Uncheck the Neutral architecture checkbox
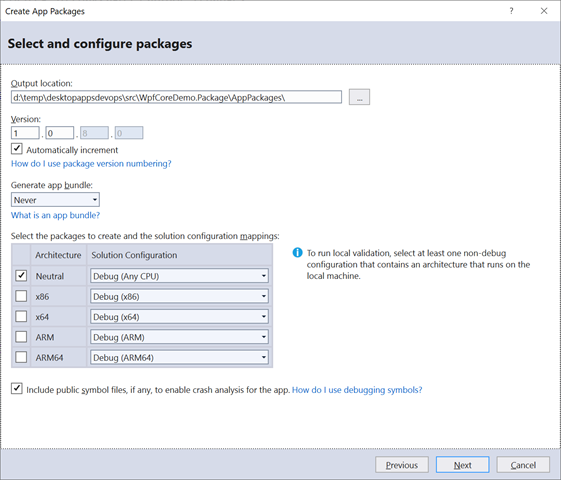Viewport: 561px width, 480px height. (21, 275)
